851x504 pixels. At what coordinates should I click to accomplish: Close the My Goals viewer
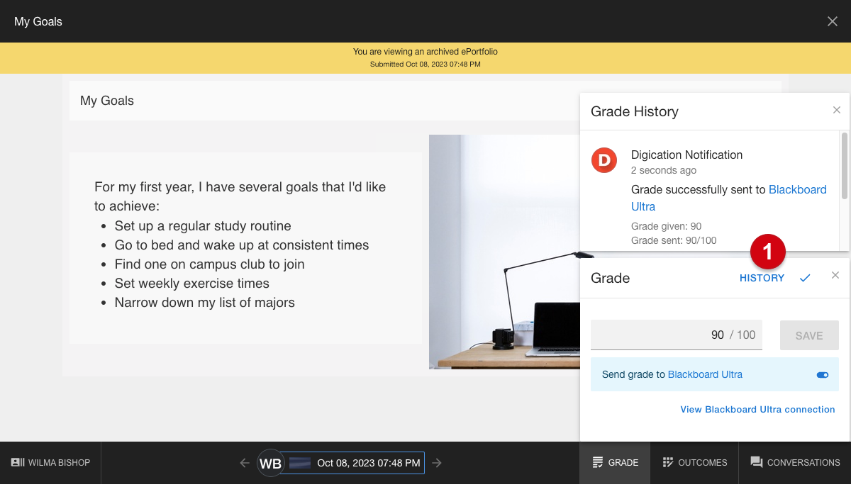(833, 21)
